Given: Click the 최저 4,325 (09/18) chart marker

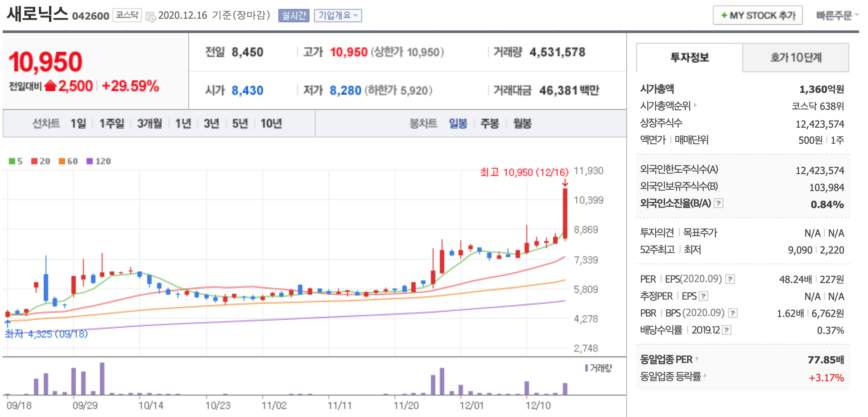Looking at the screenshot, I should tap(46, 334).
